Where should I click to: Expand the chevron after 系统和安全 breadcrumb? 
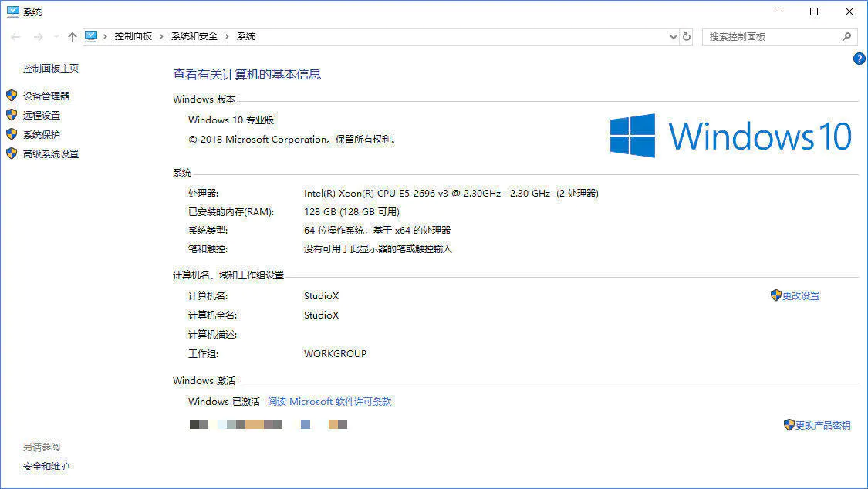tap(227, 36)
